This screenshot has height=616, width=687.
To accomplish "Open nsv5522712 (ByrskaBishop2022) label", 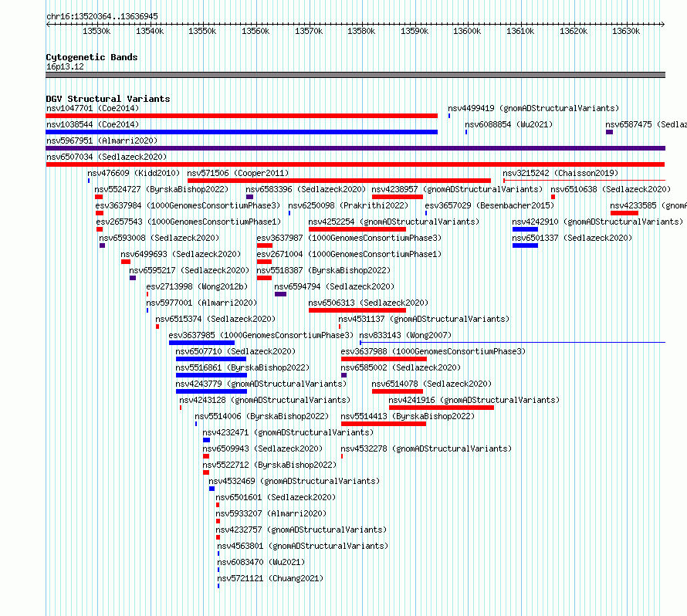I will (x=269, y=465).
